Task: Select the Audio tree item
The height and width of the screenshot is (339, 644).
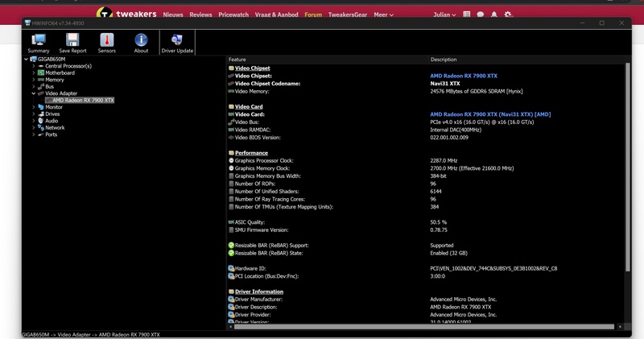Action: click(52, 121)
